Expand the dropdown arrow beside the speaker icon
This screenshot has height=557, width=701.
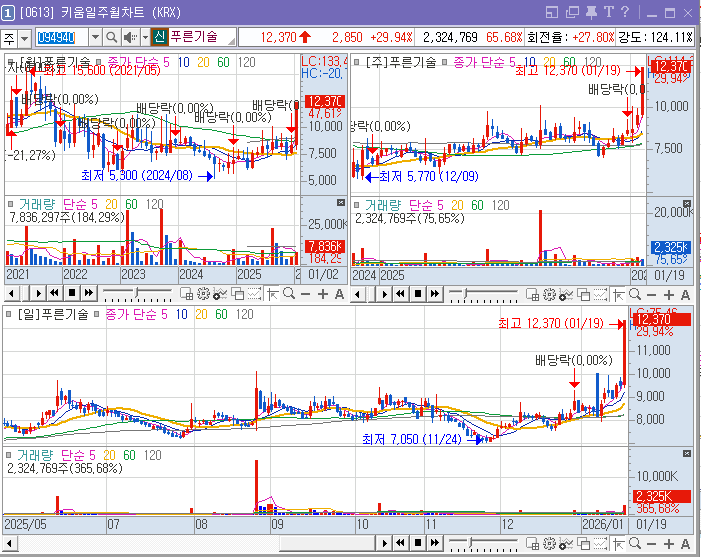point(145,37)
